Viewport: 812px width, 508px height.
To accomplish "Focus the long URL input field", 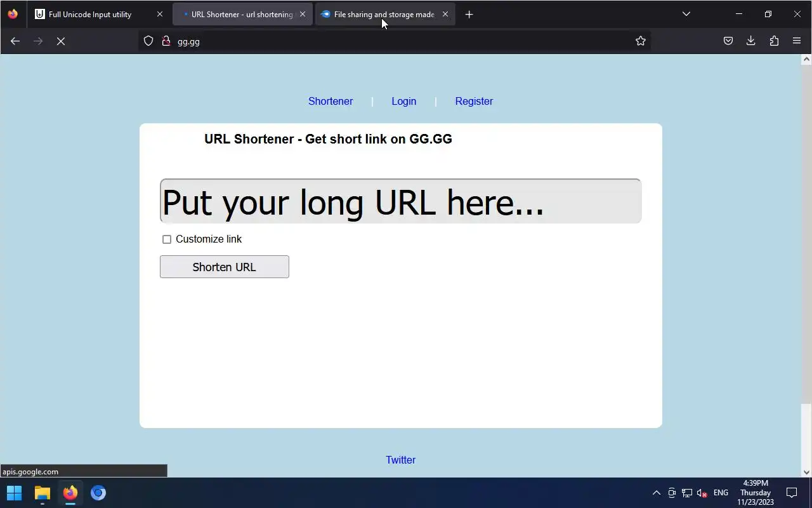I will pyautogui.click(x=400, y=201).
